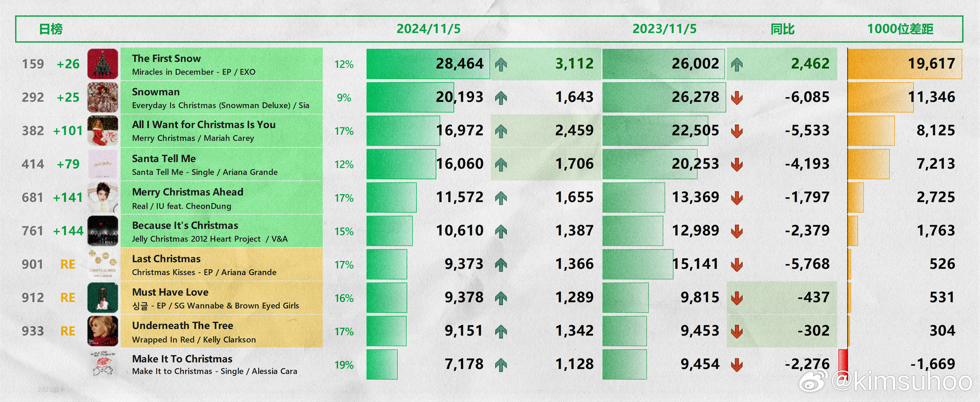Screen dimensions: 980x402
Task: Click the orange 19,617 bar
Action: [905, 64]
